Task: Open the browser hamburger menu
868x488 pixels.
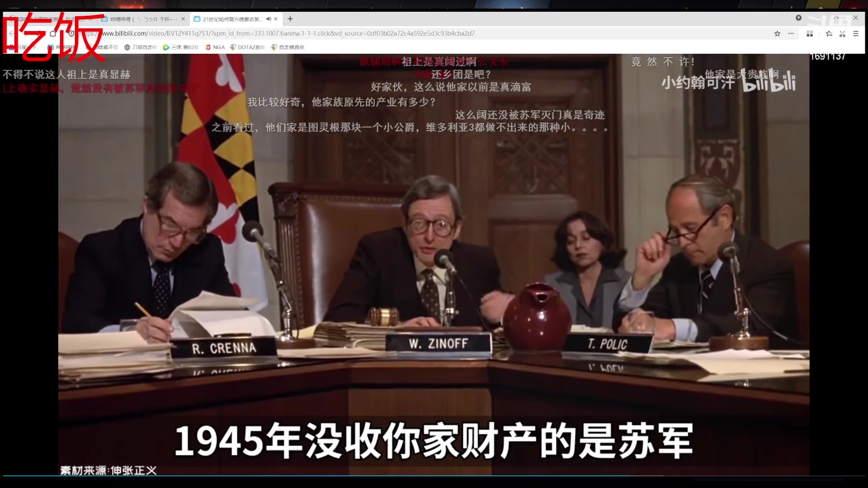Action: click(x=856, y=33)
